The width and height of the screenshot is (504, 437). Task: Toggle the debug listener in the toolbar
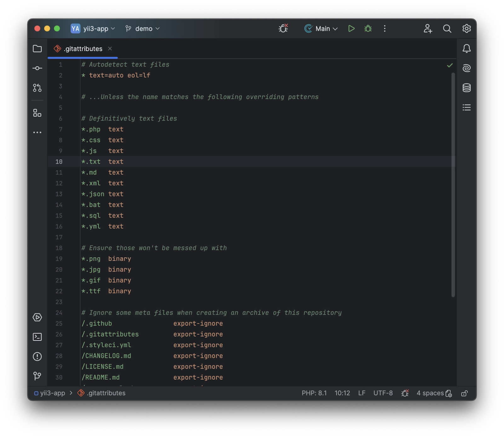coord(283,28)
